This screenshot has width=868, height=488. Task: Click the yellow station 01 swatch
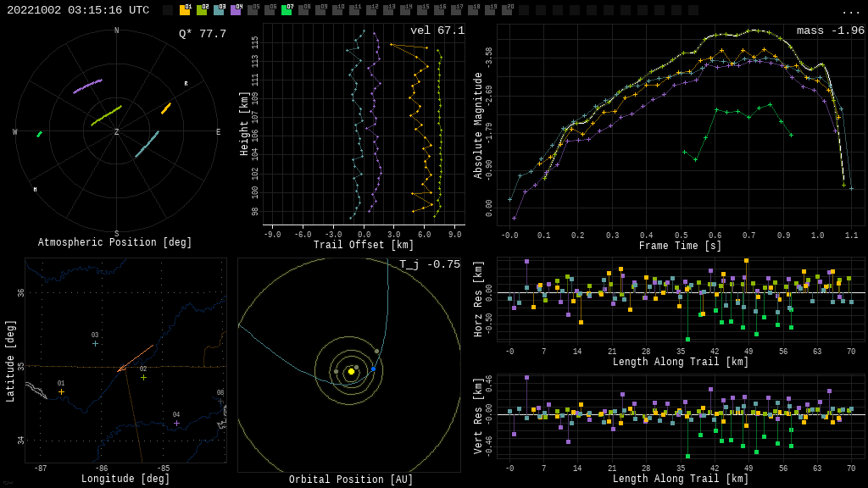click(185, 9)
